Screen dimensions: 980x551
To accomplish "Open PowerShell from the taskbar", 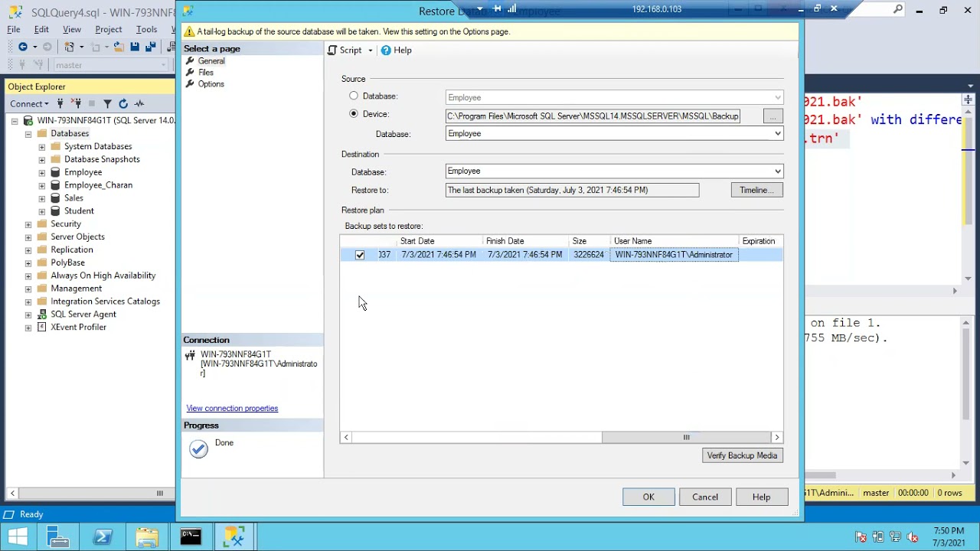I will [x=103, y=537].
